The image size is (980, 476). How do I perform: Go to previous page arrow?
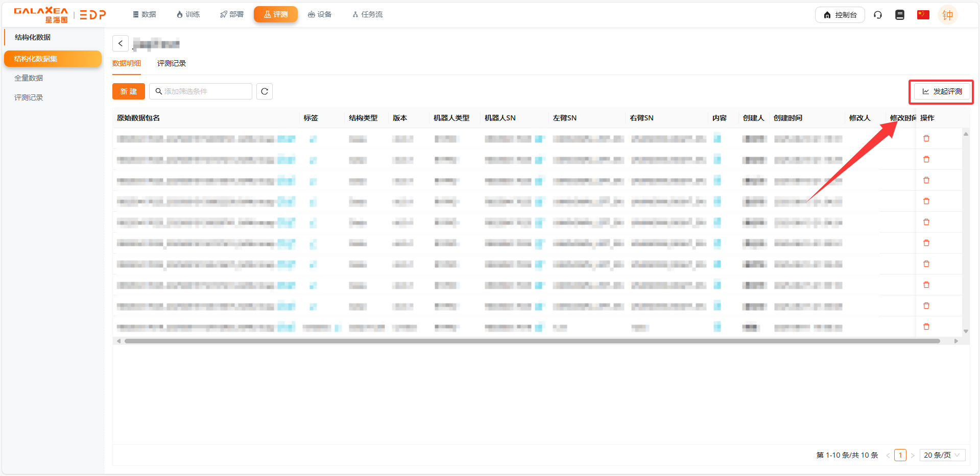pos(888,456)
